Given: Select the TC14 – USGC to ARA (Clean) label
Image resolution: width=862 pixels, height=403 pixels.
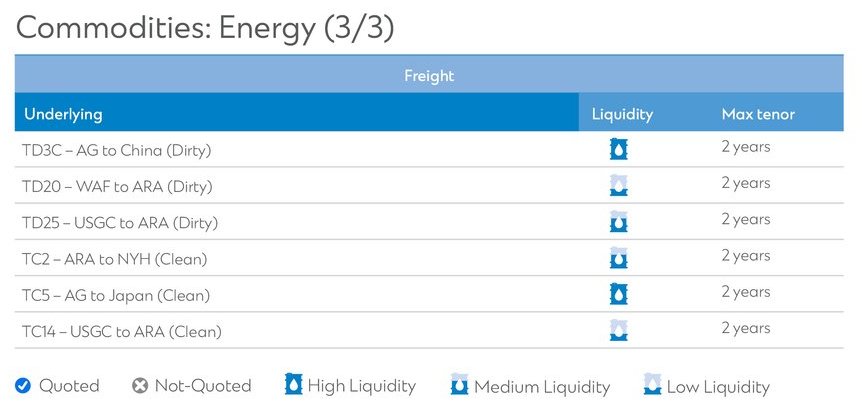Looking at the screenshot, I should [122, 331].
